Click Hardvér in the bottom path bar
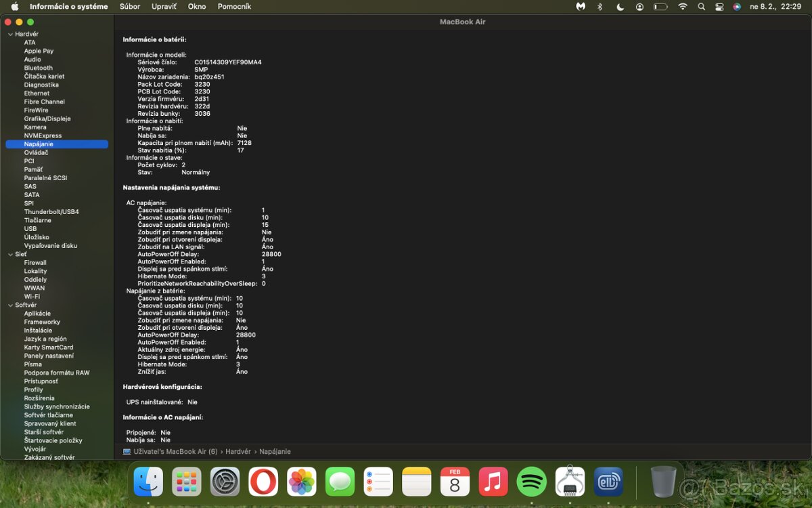 238,452
